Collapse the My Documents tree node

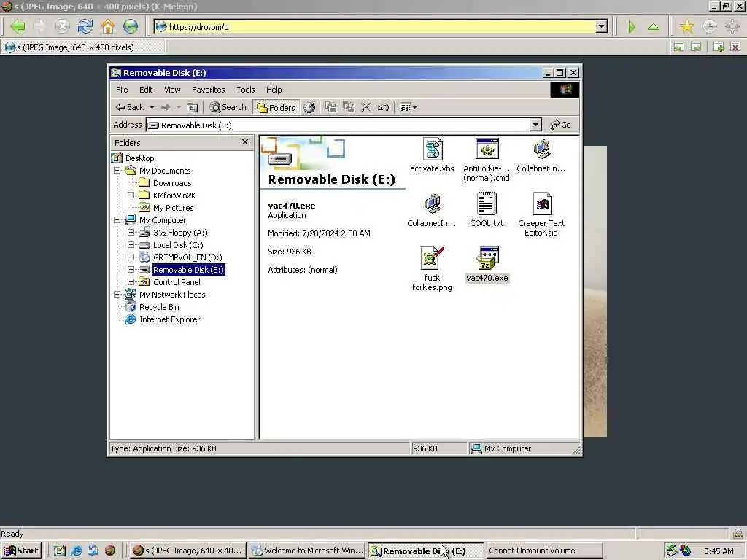pos(117,170)
